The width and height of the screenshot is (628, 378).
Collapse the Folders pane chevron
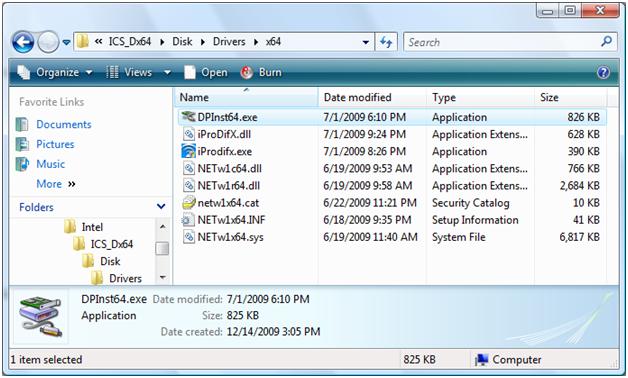coord(161,207)
